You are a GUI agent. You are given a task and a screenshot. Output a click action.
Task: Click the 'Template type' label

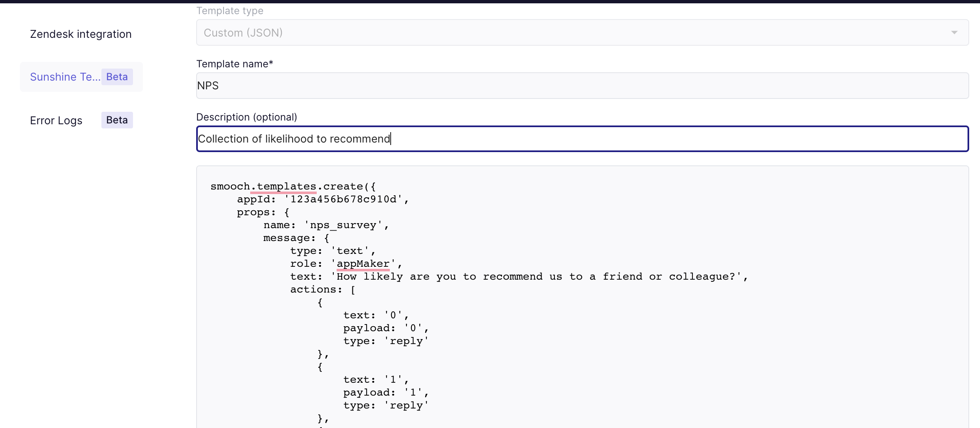pyautogui.click(x=229, y=11)
